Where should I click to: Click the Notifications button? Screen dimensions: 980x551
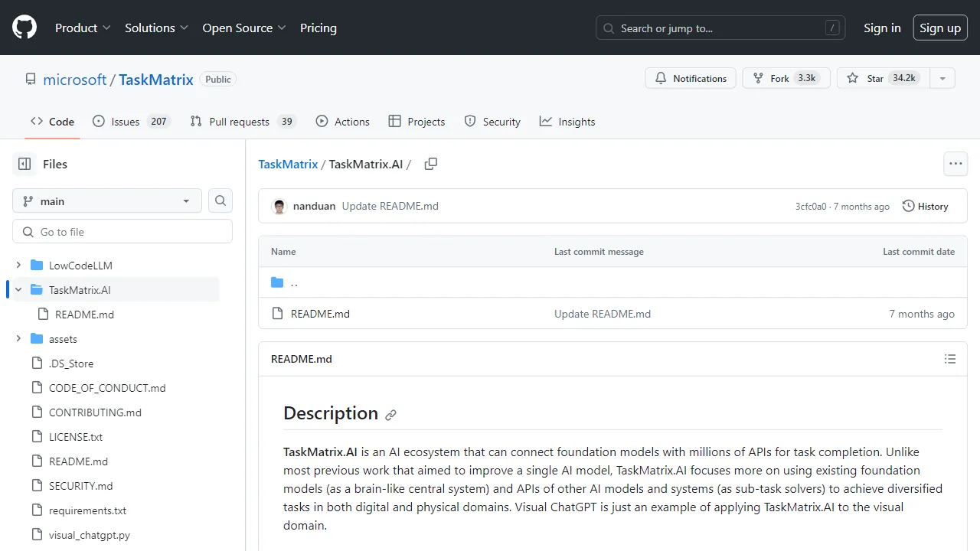(x=691, y=78)
